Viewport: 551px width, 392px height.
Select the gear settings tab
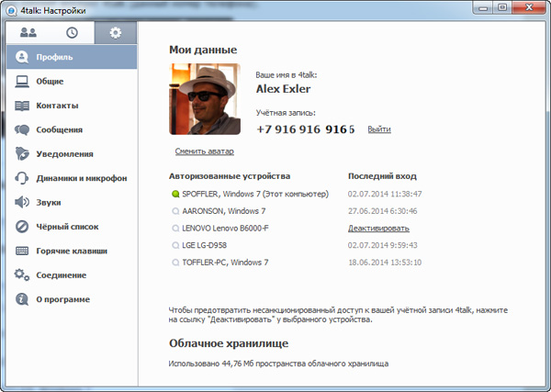pos(115,34)
